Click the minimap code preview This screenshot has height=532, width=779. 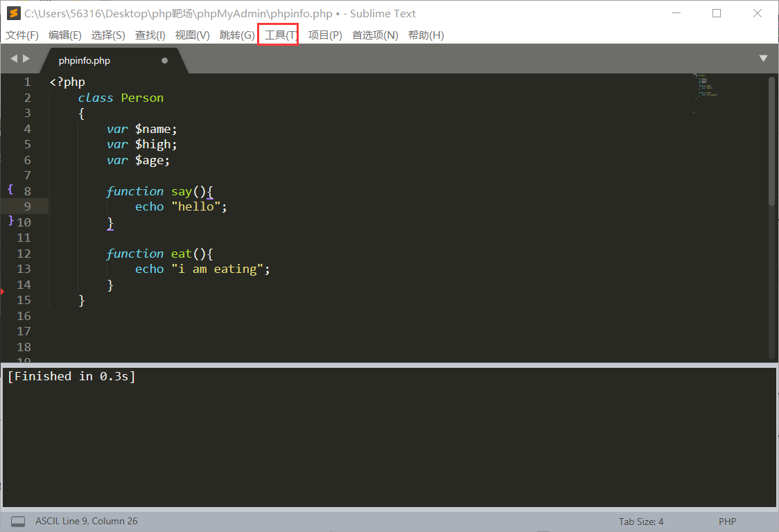[x=706, y=87]
